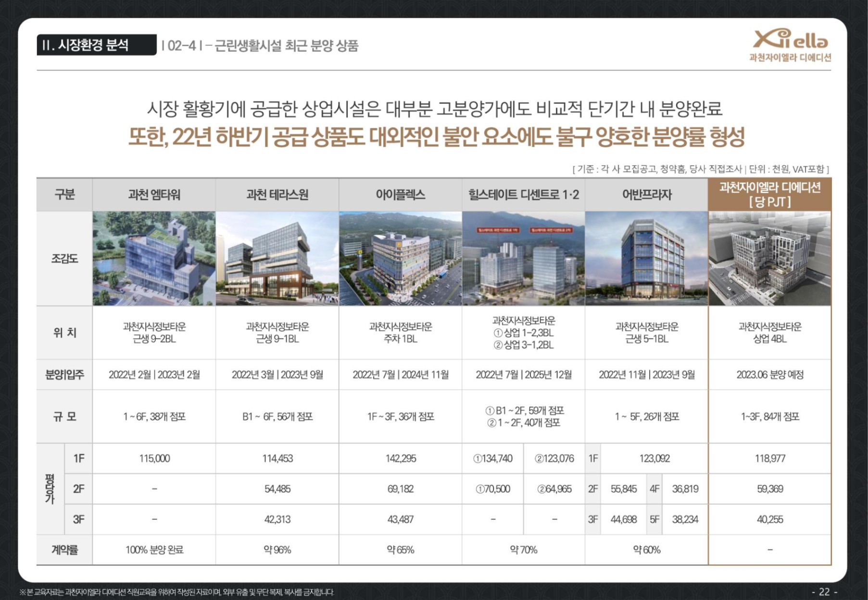The height and width of the screenshot is (600, 868).
Task: Select the '분양|입주' row label
Action: coord(64,375)
